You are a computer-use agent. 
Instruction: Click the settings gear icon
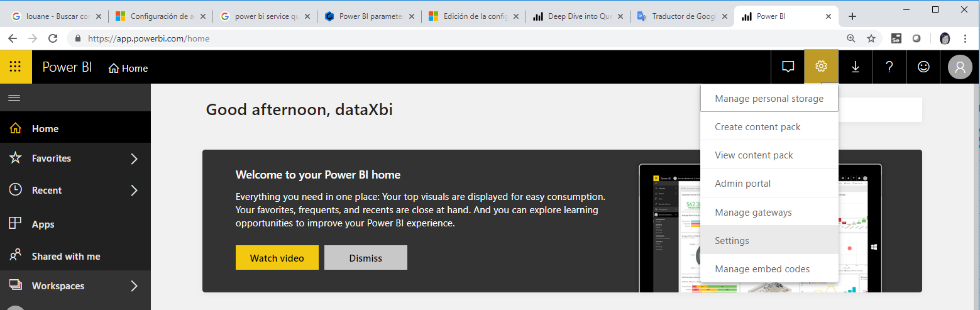coord(821,67)
